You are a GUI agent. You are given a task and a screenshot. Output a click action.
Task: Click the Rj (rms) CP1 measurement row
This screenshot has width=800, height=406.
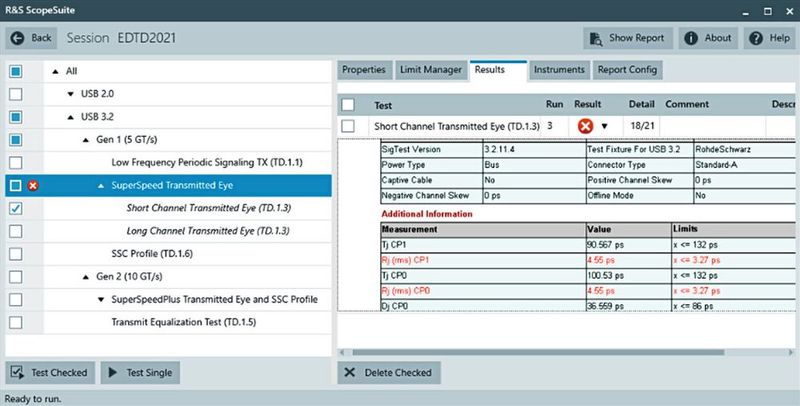[588, 260]
